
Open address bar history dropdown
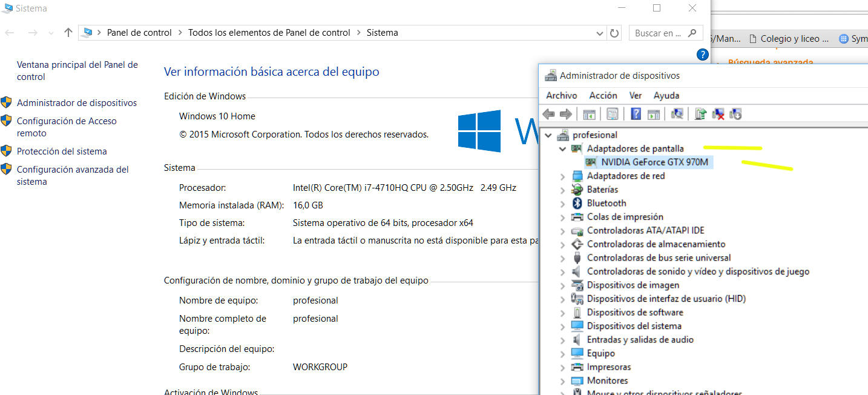[x=600, y=33]
